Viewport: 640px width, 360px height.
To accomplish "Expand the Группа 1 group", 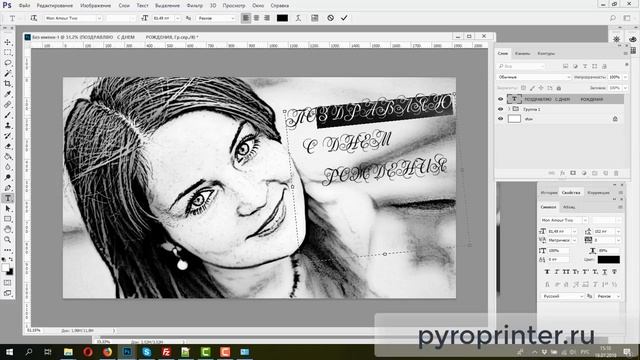I will 509,109.
